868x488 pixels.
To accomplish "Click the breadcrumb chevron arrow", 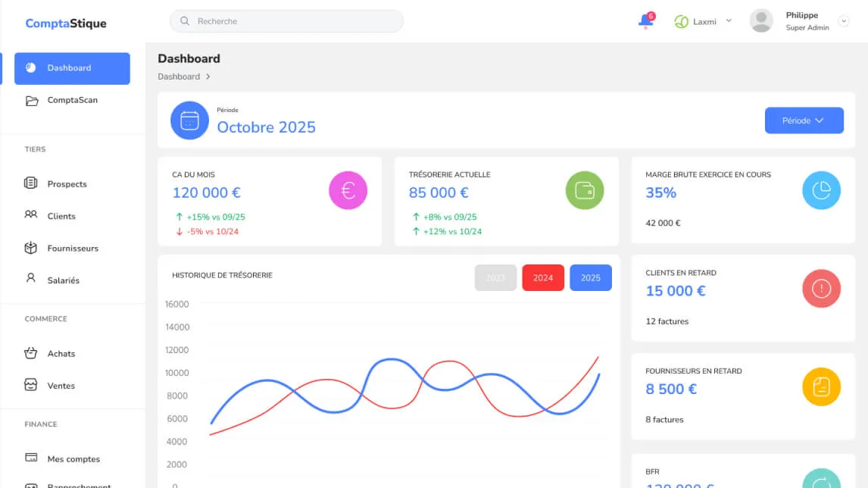I will click(208, 77).
